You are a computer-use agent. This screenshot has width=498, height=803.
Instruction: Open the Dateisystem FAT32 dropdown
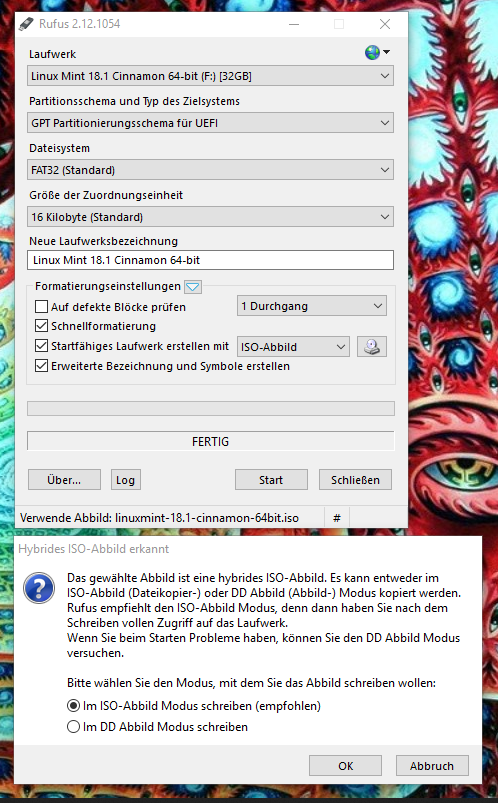coord(210,170)
